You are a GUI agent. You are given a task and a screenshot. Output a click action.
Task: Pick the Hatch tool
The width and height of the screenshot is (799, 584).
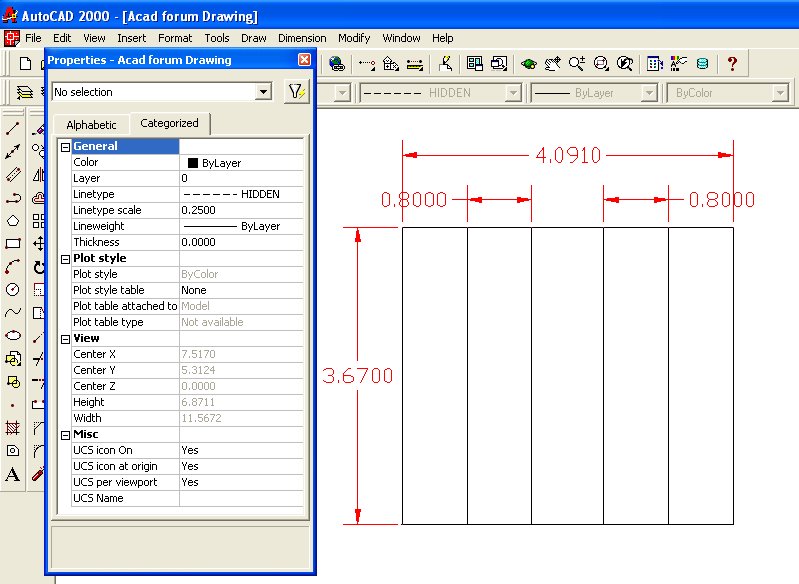13,428
